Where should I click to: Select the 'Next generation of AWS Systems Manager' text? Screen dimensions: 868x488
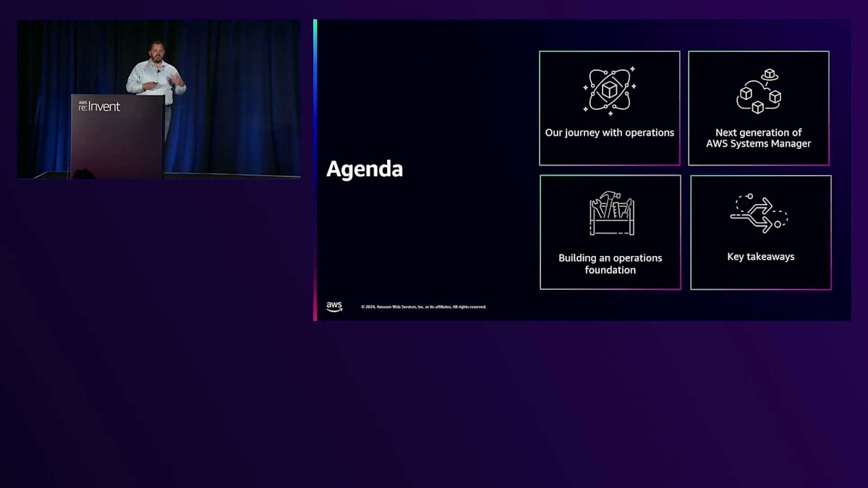(759, 138)
